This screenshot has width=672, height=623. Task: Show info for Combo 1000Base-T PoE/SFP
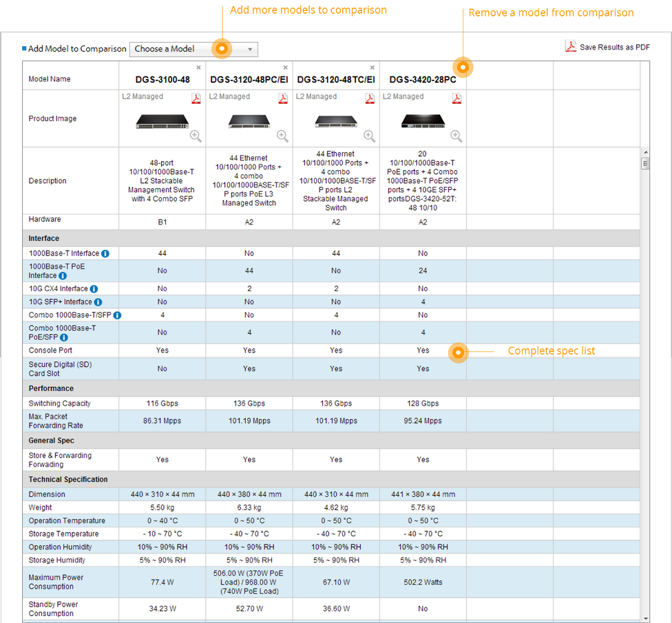click(x=64, y=337)
